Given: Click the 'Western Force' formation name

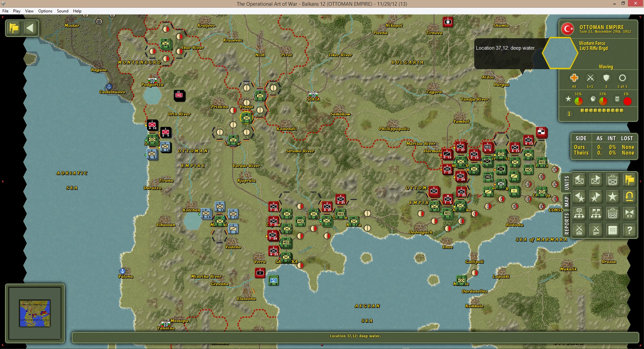Looking at the screenshot, I should point(592,43).
